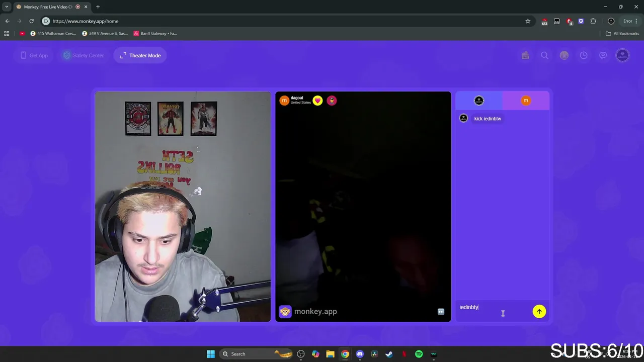644x362 pixels.
Task: Open the red extension with badge 4
Action: coord(569,21)
